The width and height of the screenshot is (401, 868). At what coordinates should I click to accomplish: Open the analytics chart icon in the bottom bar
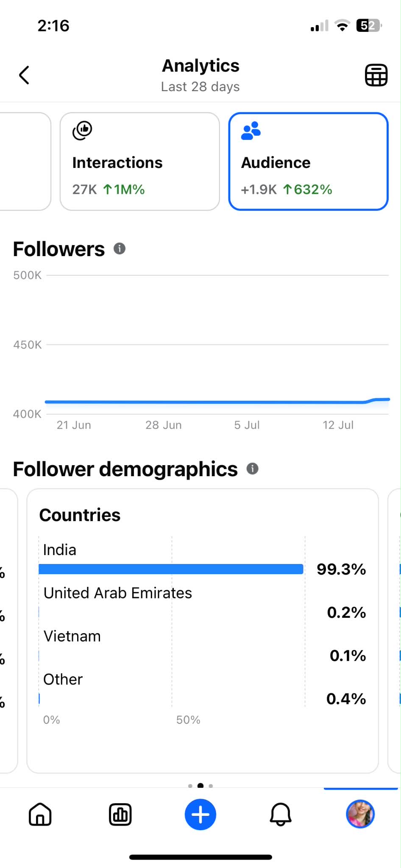tap(120, 814)
